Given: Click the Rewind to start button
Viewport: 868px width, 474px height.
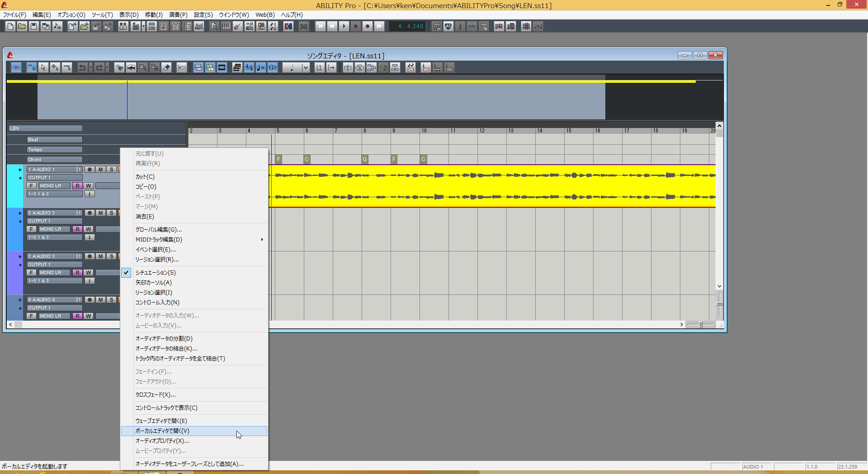Looking at the screenshot, I should (321, 26).
